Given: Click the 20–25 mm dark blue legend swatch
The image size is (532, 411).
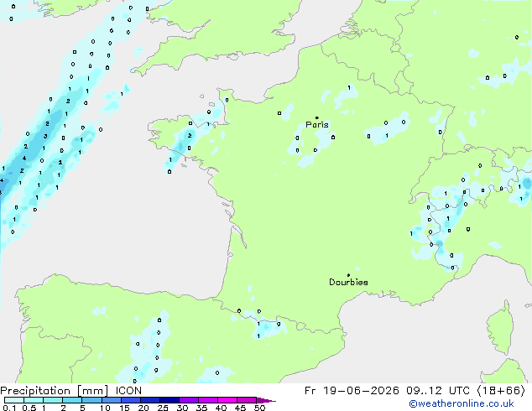Looking at the screenshot, I should (x=150, y=400).
